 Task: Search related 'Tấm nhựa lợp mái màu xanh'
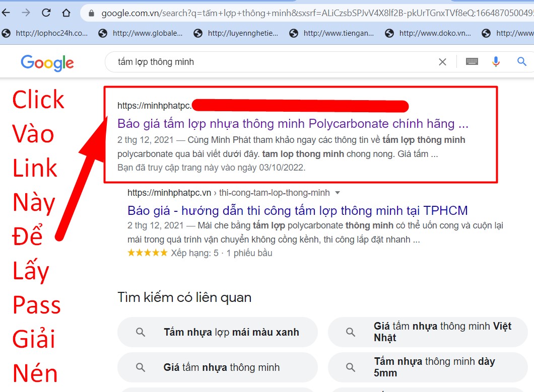coord(218,332)
